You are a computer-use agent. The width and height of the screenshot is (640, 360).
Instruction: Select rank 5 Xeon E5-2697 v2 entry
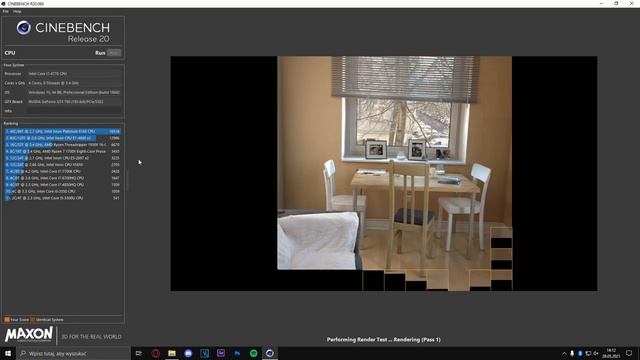[x=62, y=158]
